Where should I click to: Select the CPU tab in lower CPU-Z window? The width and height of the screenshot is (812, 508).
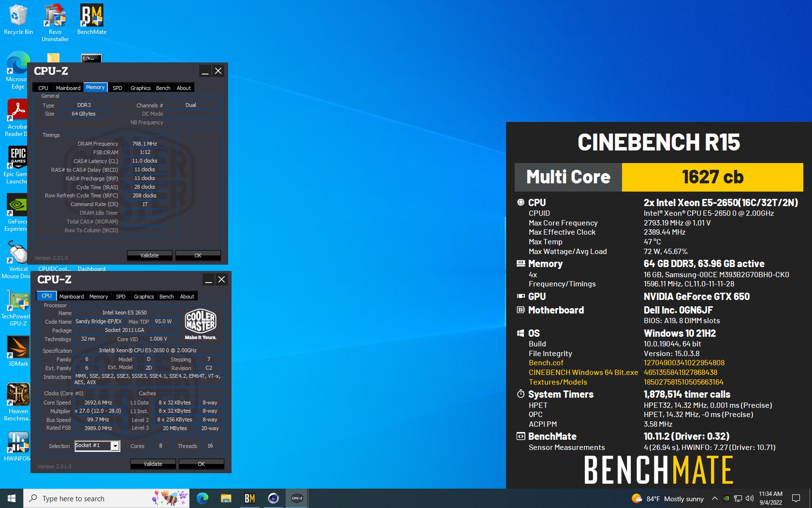pyautogui.click(x=46, y=296)
